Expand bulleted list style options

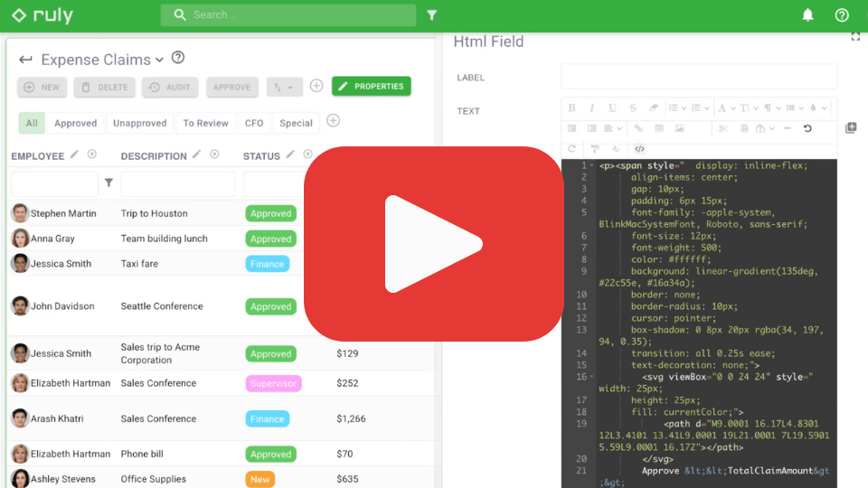point(684,108)
